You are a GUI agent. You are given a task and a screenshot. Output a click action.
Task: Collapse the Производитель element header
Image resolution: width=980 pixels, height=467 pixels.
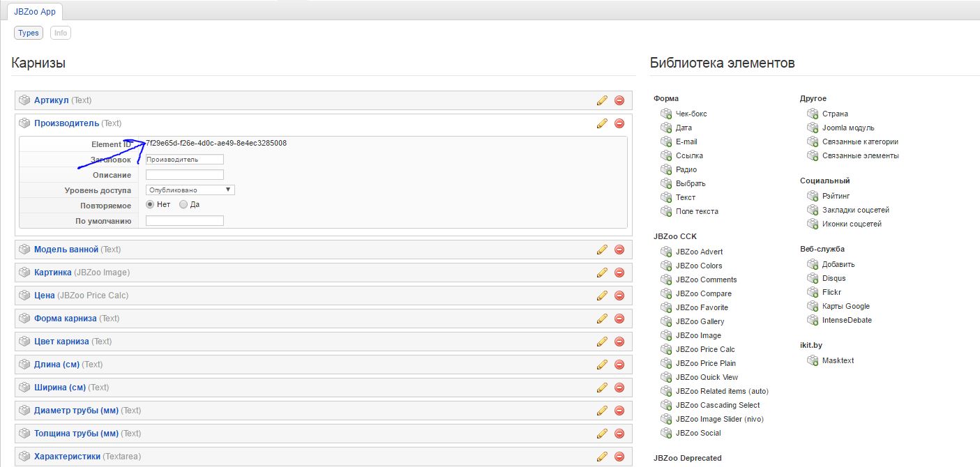pyautogui.click(x=66, y=123)
